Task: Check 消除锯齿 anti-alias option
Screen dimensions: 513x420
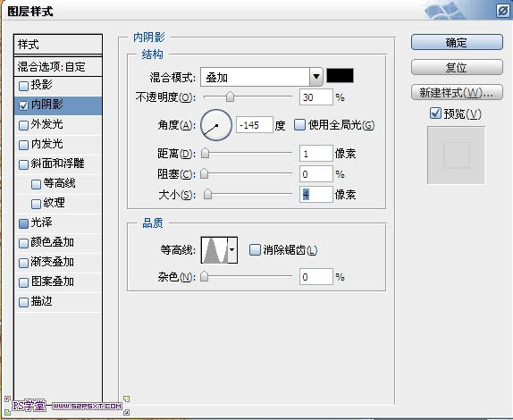Action: point(255,249)
